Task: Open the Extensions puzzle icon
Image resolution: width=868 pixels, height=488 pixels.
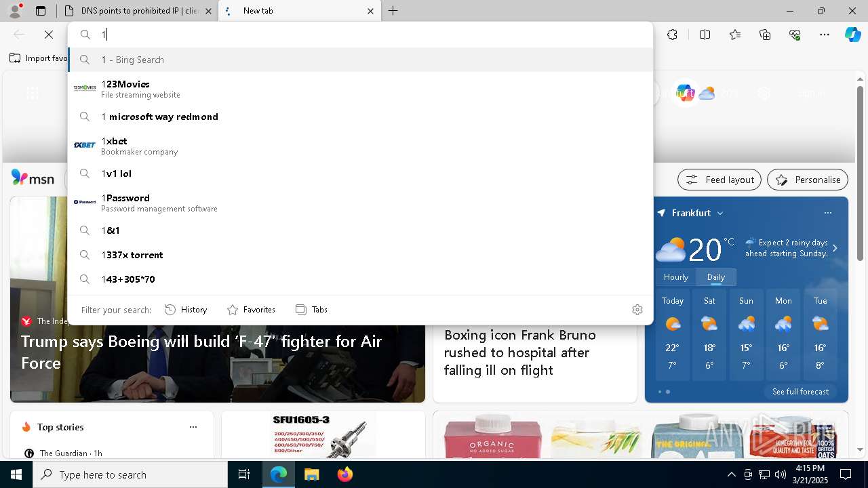Action: pyautogui.click(x=672, y=35)
